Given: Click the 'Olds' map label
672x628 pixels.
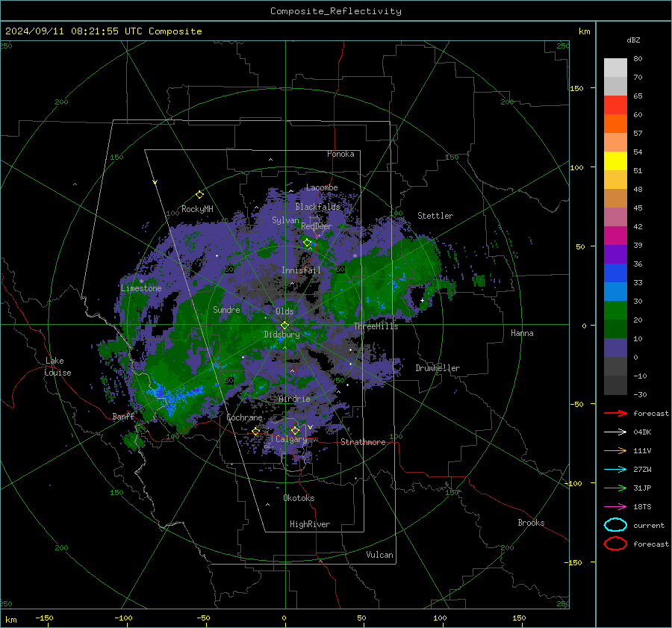Looking at the screenshot, I should (x=284, y=311).
